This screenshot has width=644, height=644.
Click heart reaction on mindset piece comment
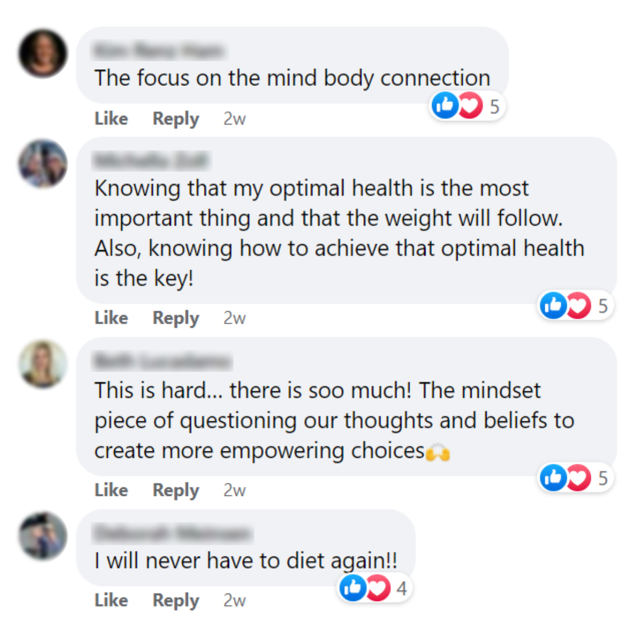pos(579,478)
